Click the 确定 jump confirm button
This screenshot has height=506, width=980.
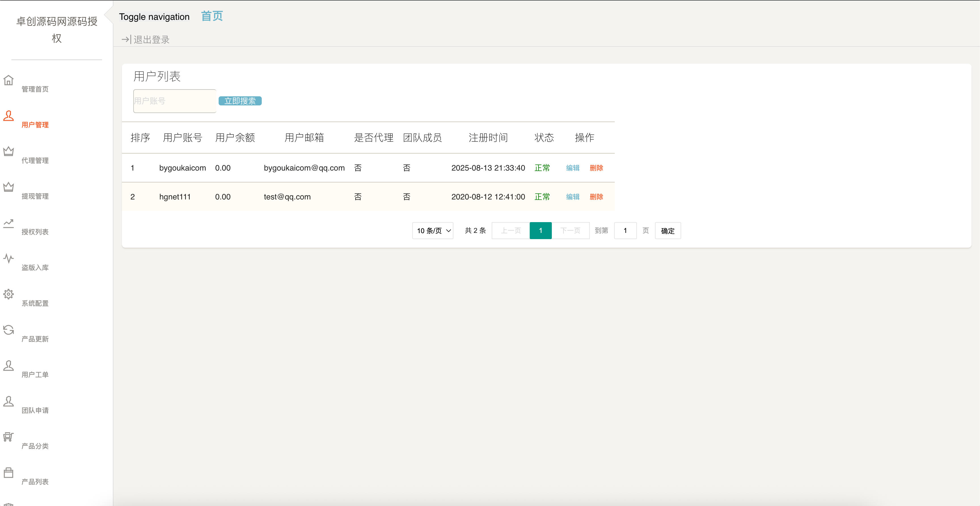pyautogui.click(x=668, y=231)
